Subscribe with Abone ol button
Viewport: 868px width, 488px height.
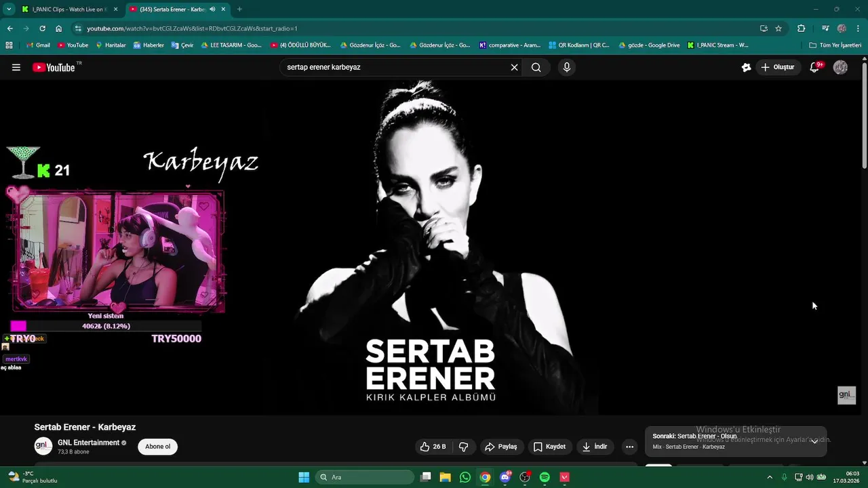(x=157, y=447)
